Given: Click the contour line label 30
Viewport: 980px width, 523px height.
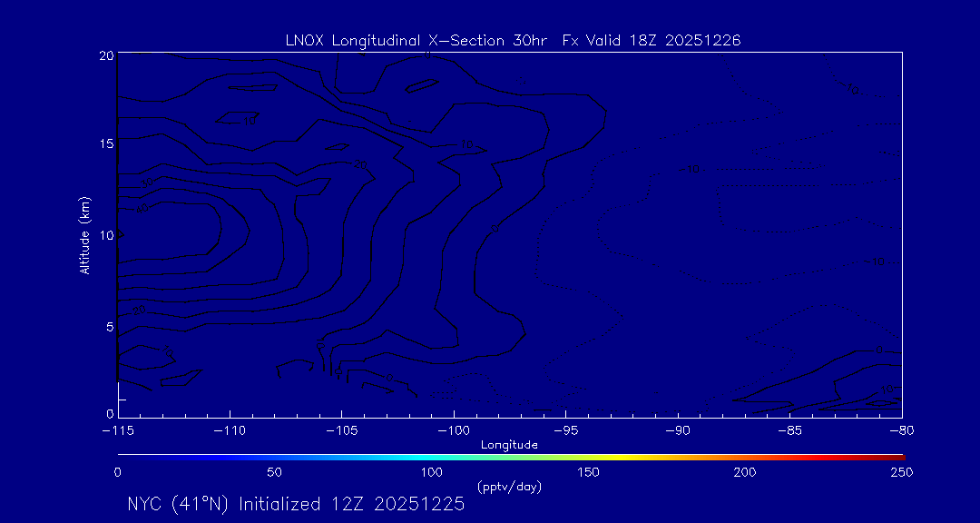Looking at the screenshot, I should point(147,183).
